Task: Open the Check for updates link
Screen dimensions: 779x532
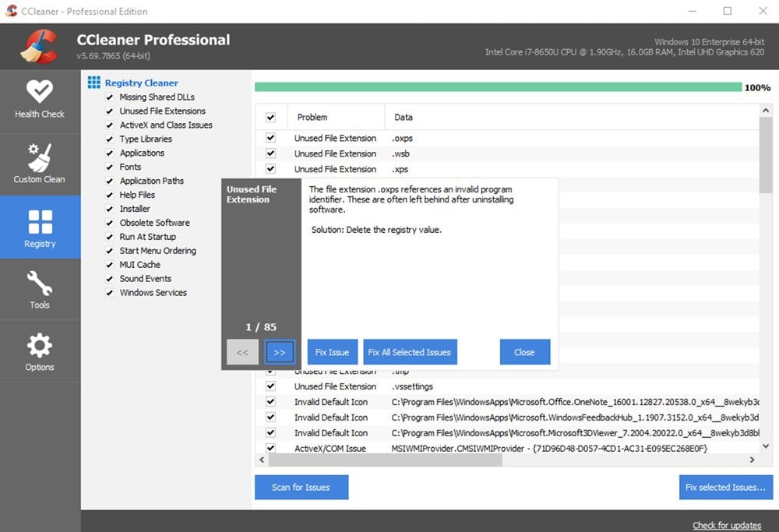Action: 727,525
